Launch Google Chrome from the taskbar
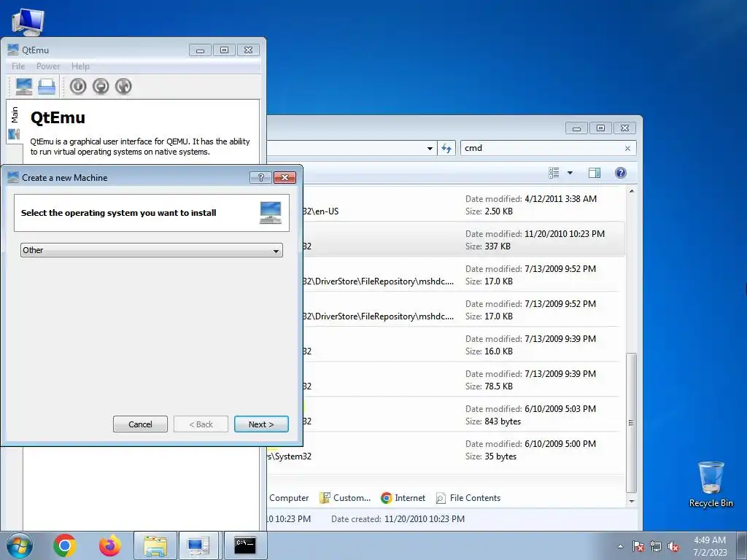747x560 pixels. pyautogui.click(x=65, y=545)
